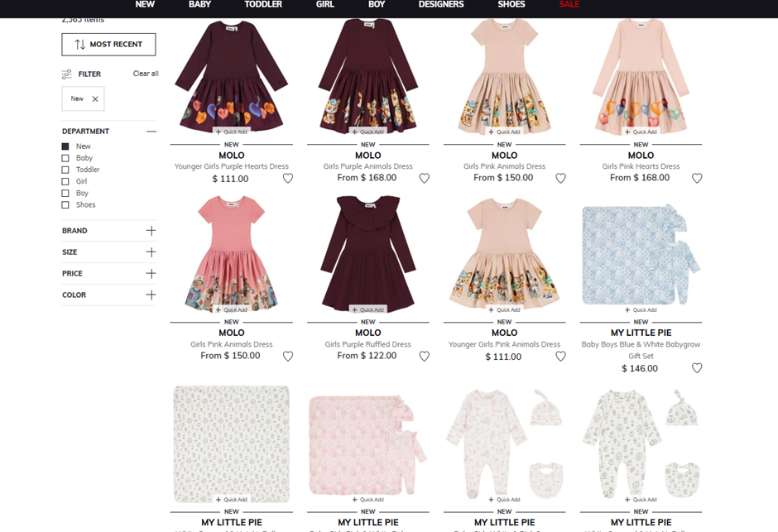The image size is (778, 532).
Task: Check the Girl department checkbox
Action: 65,181
